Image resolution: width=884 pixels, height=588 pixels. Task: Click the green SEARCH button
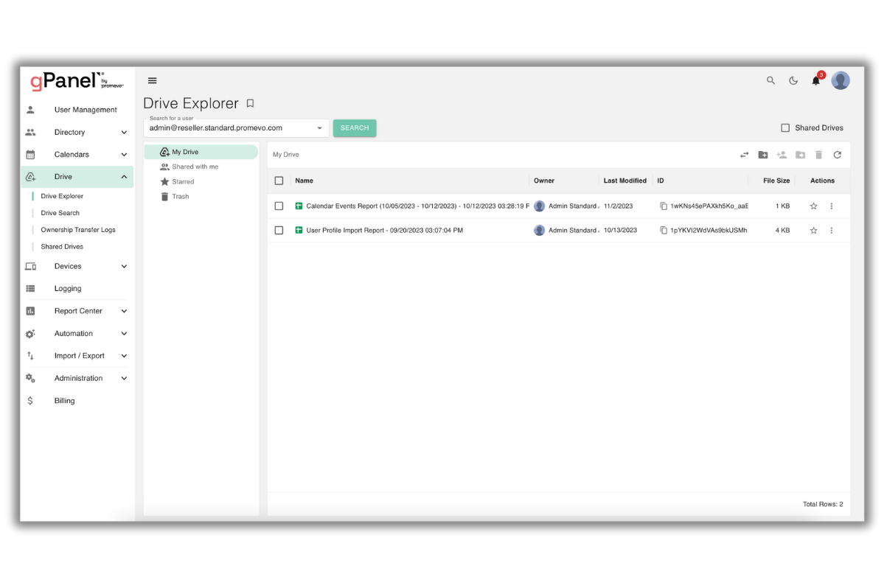[355, 128]
